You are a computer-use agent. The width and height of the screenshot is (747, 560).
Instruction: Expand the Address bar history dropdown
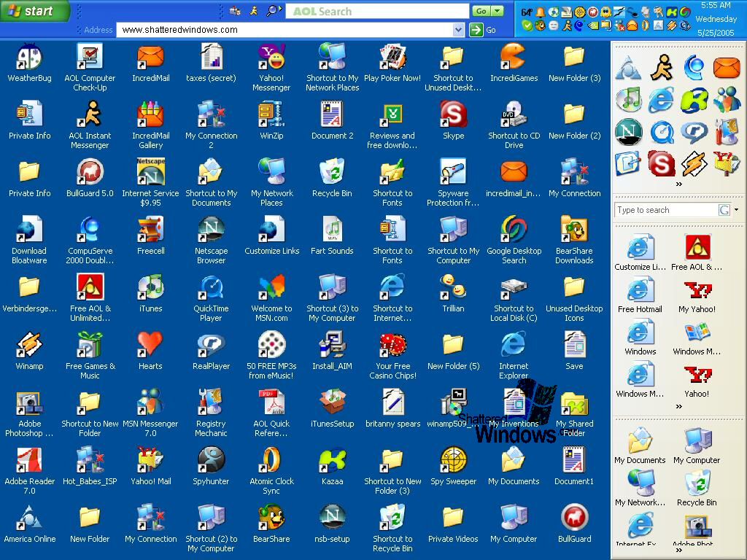(x=458, y=29)
